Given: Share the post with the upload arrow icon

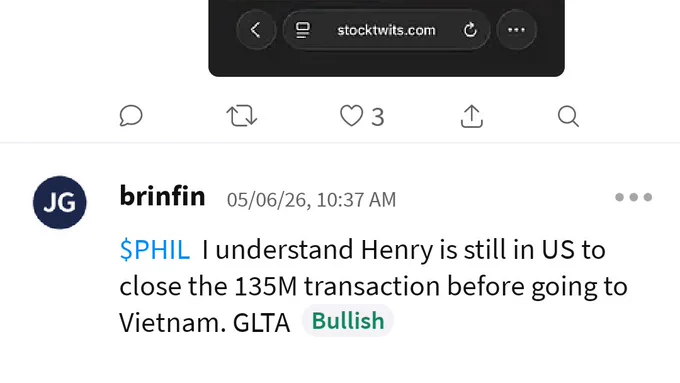Looking at the screenshot, I should (471, 116).
